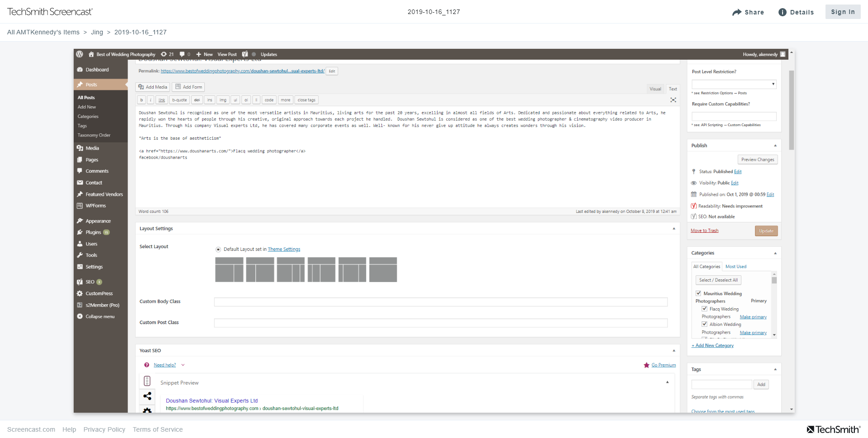The image size is (868, 438).
Task: Click the Yoast mobile preview traffic-light icon
Action: pos(147,381)
